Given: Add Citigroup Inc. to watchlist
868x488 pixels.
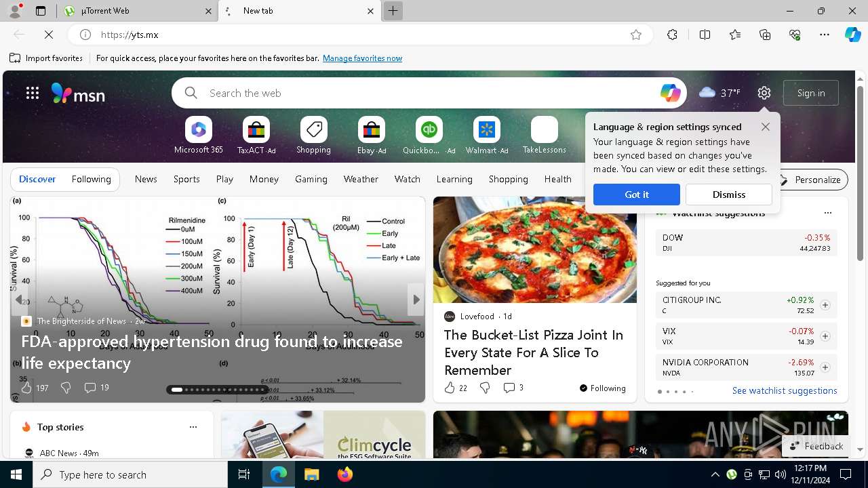Looking at the screenshot, I should point(825,305).
